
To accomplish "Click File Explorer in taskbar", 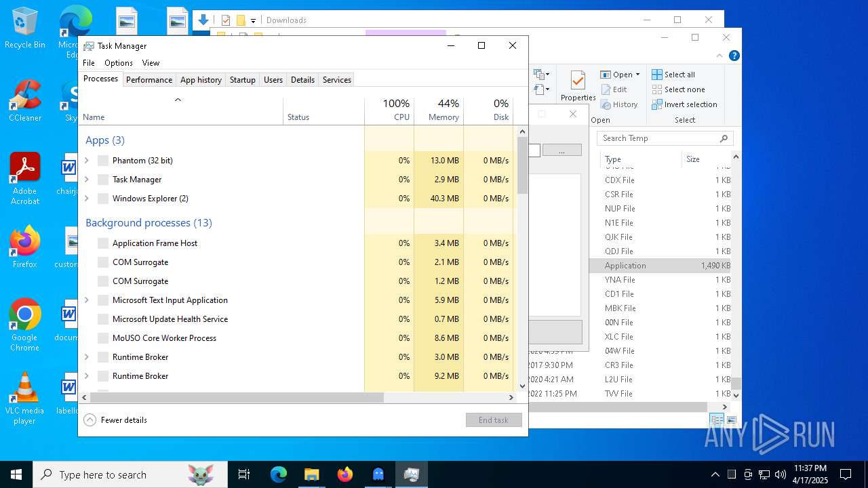I will click(311, 474).
